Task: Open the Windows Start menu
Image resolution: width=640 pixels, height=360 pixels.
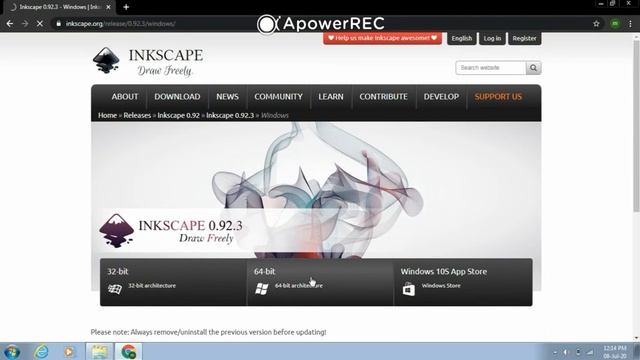Action: tap(11, 351)
